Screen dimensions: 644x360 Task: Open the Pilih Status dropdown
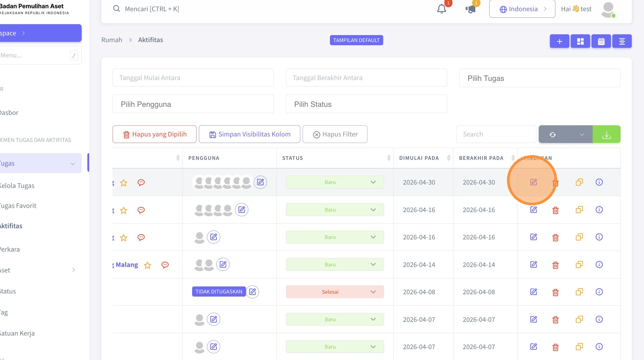coord(366,104)
